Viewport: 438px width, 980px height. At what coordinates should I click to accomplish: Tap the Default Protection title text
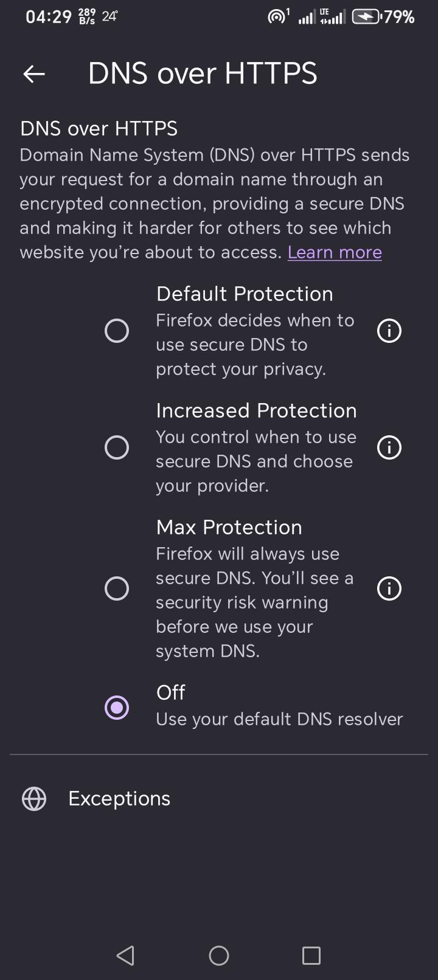pyautogui.click(x=245, y=294)
